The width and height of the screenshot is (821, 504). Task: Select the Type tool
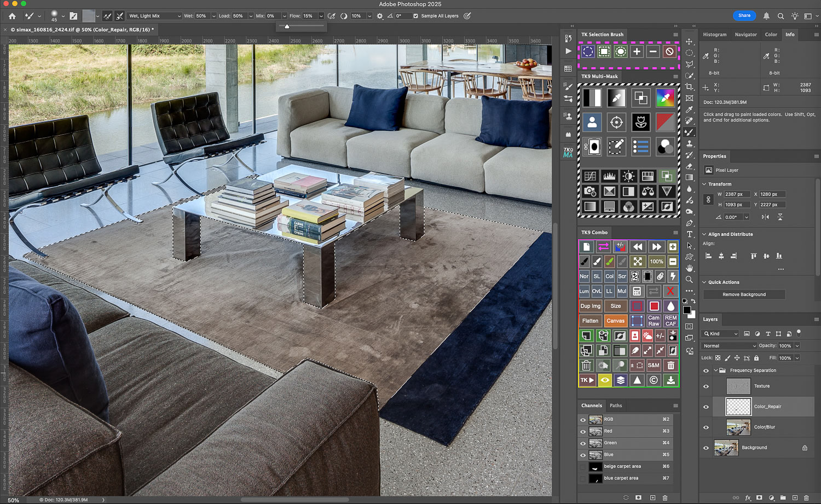pyautogui.click(x=689, y=234)
